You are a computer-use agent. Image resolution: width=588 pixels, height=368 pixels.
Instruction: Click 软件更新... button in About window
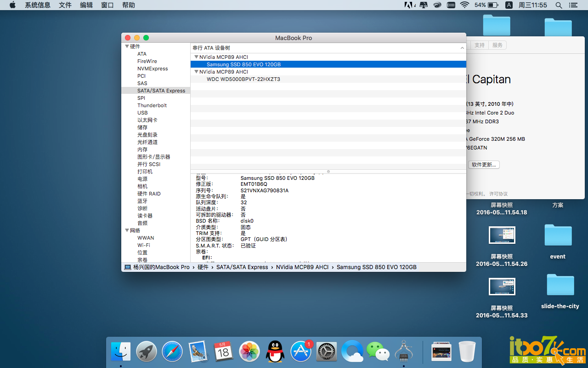(484, 165)
